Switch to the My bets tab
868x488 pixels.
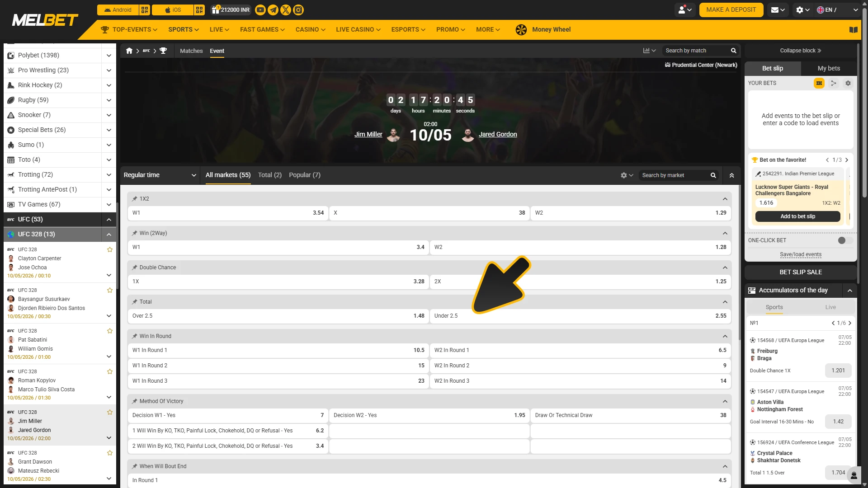pos(829,68)
